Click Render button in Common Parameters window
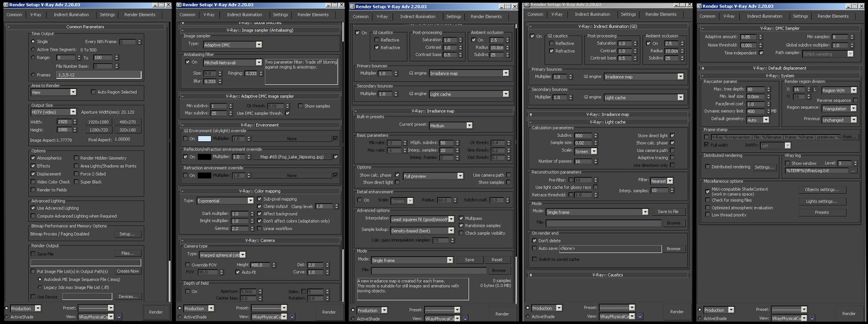 point(156,312)
